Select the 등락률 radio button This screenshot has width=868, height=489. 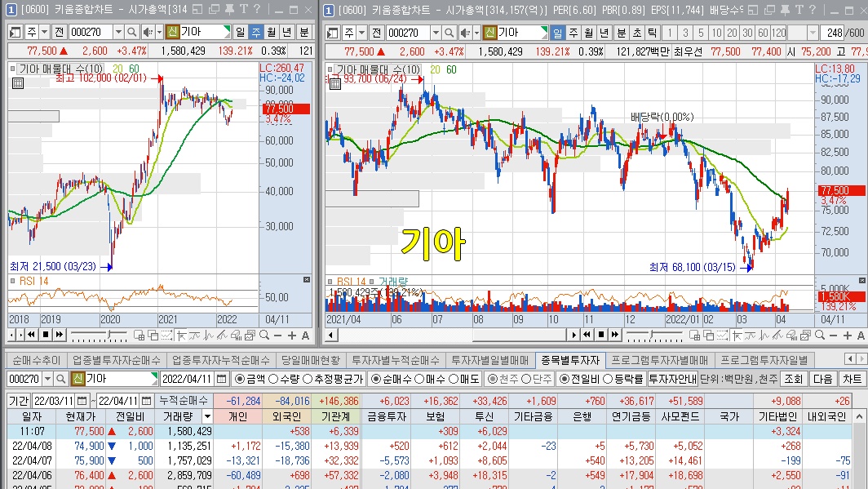click(x=607, y=379)
